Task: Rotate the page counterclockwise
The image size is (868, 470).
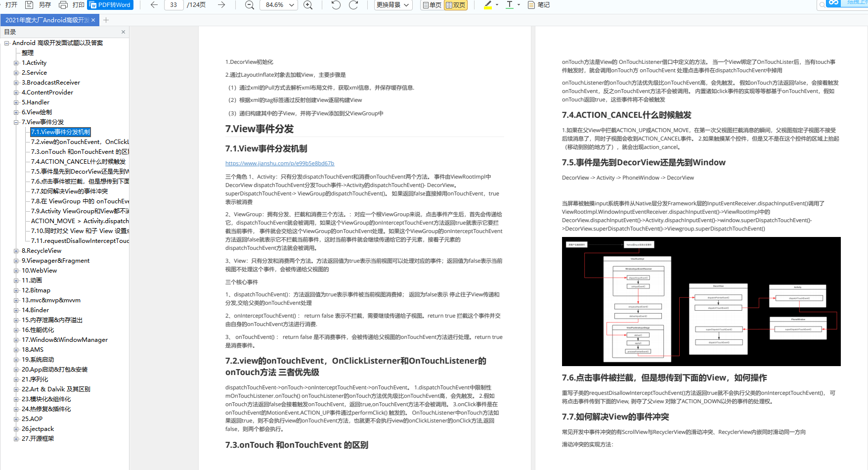Action: point(336,5)
